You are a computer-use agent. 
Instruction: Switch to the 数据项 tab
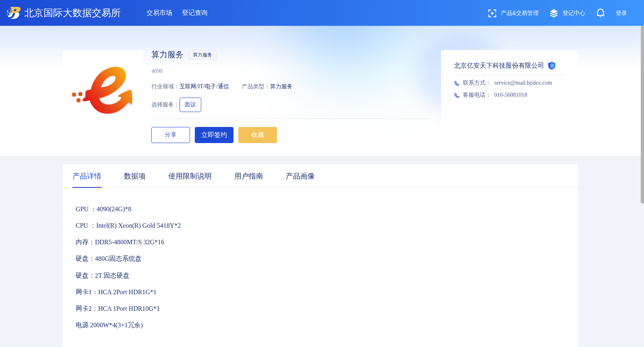pos(135,176)
